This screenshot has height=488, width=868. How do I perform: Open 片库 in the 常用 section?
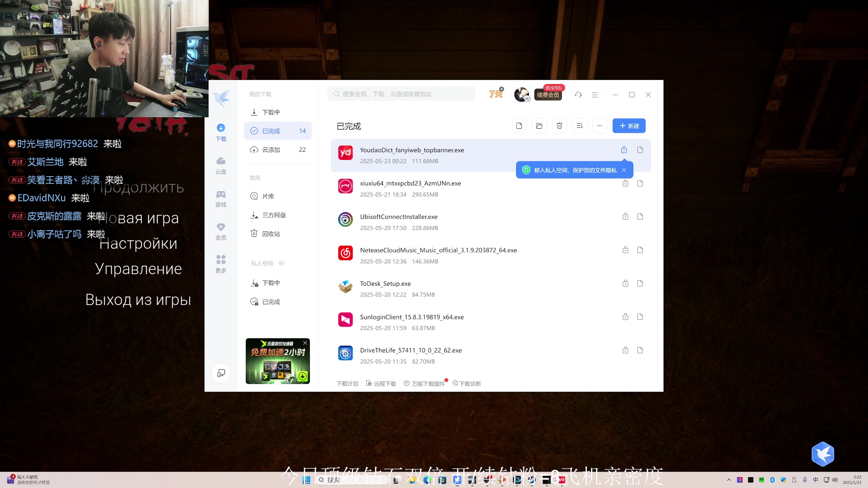click(x=277, y=196)
